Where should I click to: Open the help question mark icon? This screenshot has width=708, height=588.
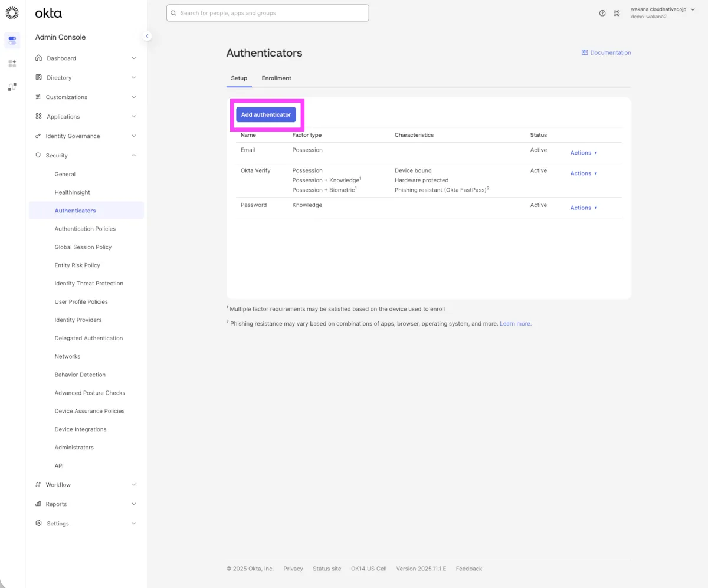click(x=602, y=13)
